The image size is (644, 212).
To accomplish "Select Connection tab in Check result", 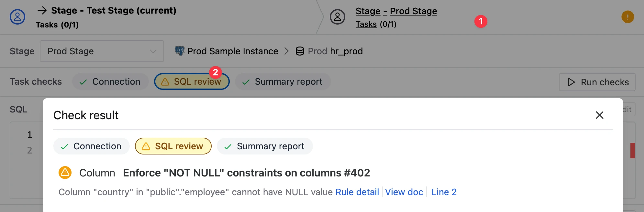I will [x=92, y=146].
